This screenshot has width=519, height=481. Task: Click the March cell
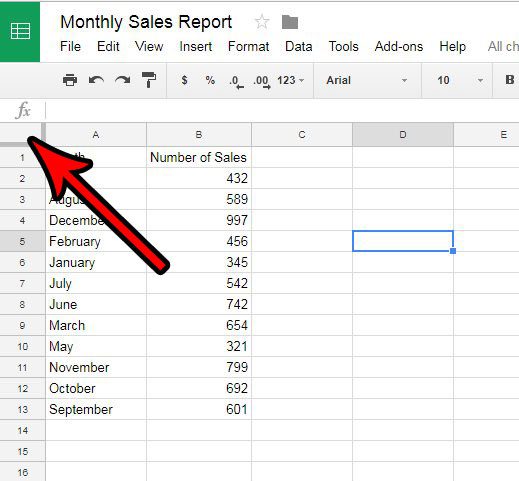[x=96, y=325]
